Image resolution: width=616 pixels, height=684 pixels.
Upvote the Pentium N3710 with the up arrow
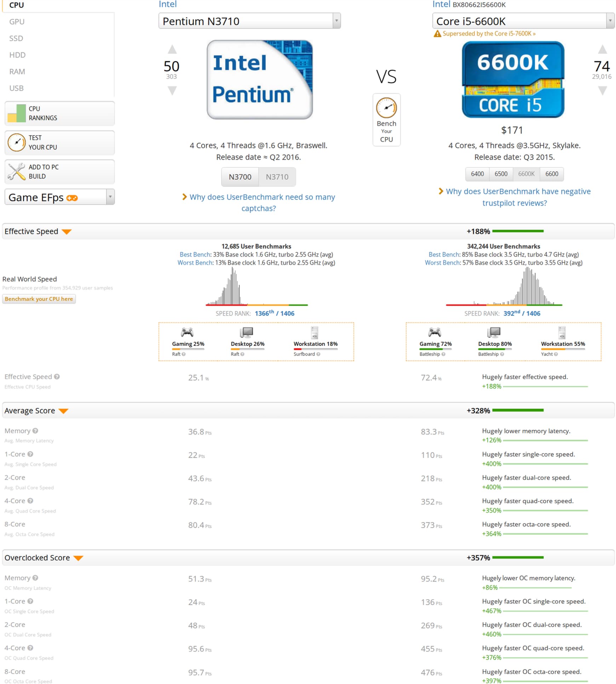tap(172, 49)
